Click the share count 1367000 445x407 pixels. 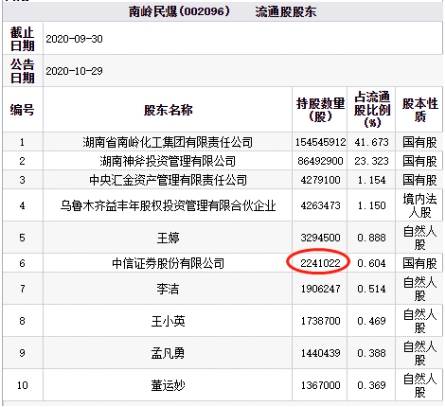(x=320, y=385)
